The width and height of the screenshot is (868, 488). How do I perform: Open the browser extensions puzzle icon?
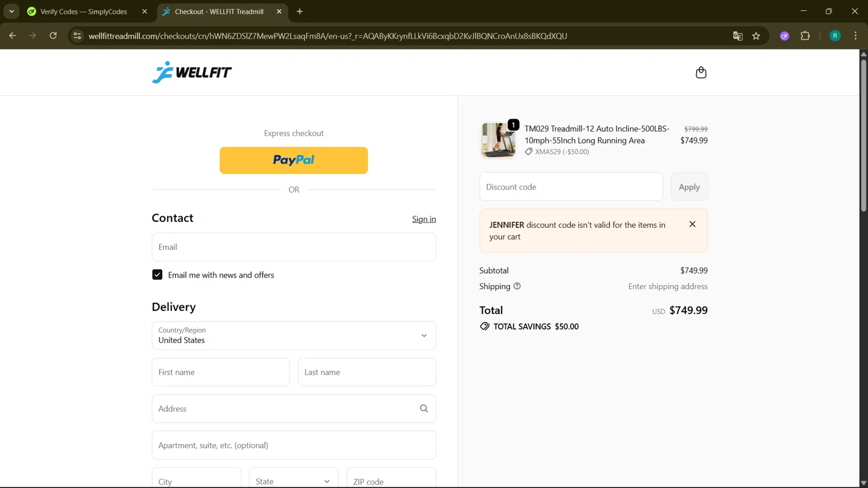point(805,36)
